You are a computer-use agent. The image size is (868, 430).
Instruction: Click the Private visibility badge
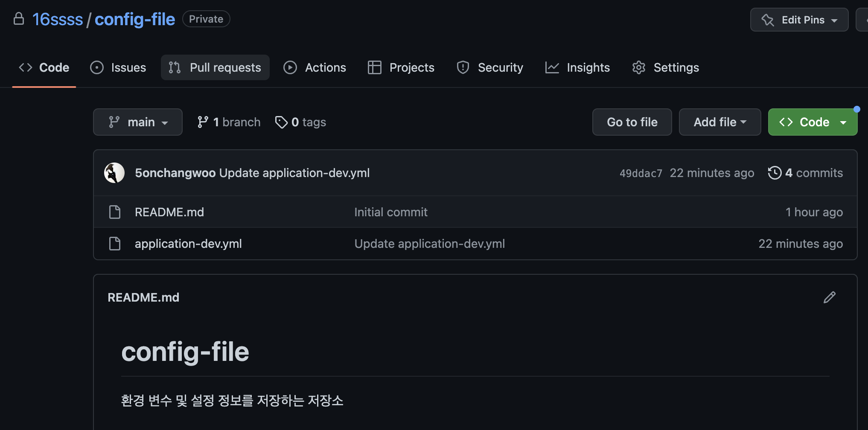[206, 19]
